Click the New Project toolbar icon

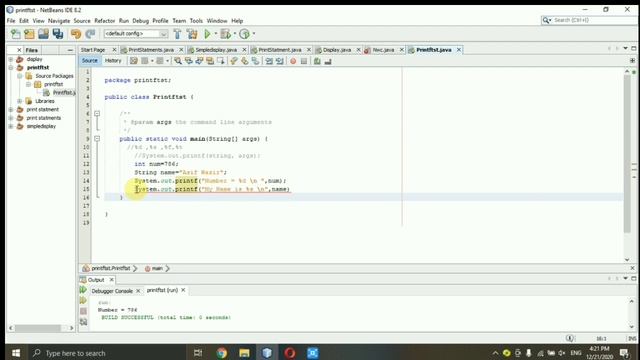point(29,34)
